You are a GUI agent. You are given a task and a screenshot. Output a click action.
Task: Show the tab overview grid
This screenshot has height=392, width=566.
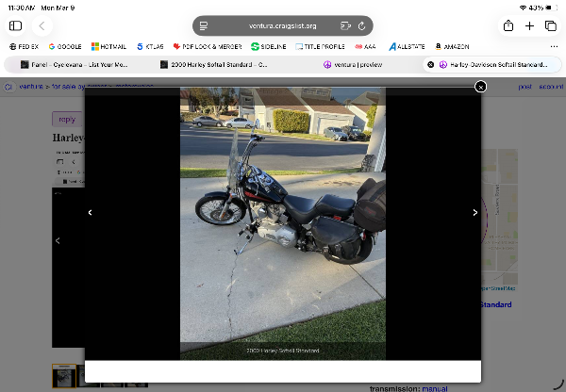(551, 25)
